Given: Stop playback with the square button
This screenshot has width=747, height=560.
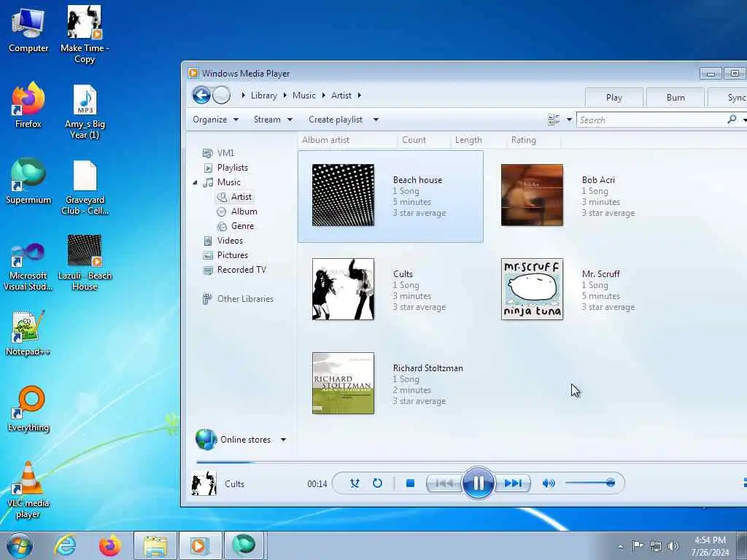Looking at the screenshot, I should pos(410,483).
